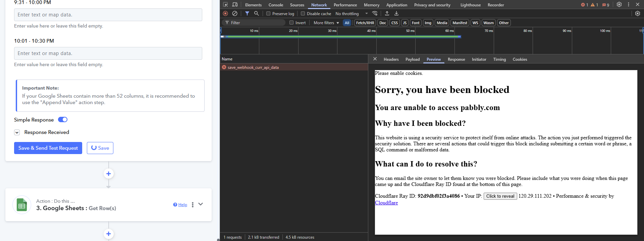Open the Cloudflare link
Image resolution: width=644 pixels, height=241 pixels.
coord(386,203)
